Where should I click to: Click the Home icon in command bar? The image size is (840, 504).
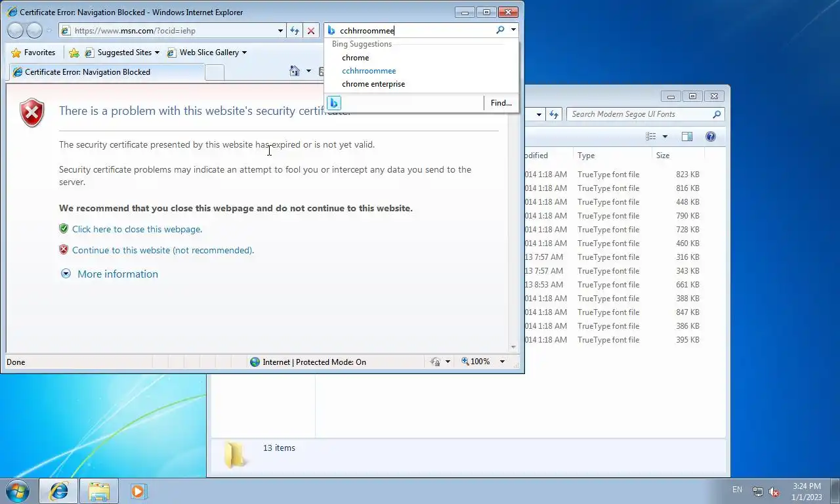point(295,71)
